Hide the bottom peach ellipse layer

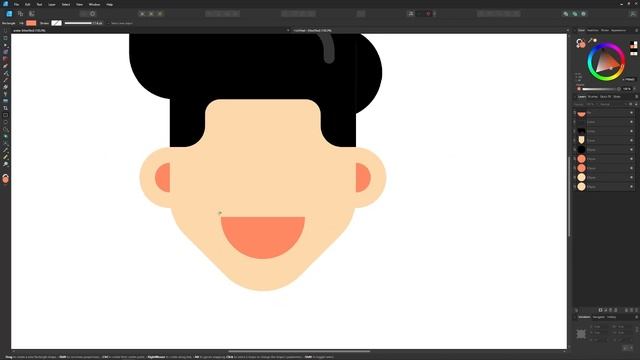tap(631, 187)
